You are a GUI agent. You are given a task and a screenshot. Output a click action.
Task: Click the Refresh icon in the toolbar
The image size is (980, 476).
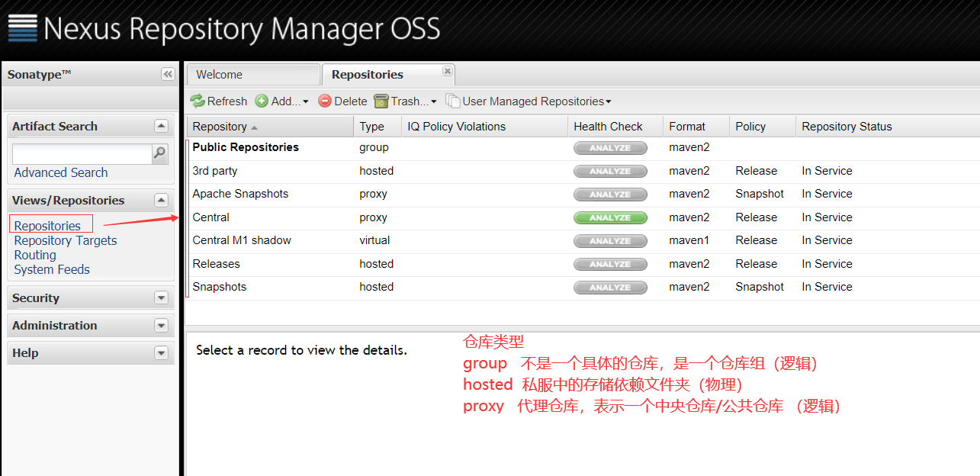pos(198,101)
